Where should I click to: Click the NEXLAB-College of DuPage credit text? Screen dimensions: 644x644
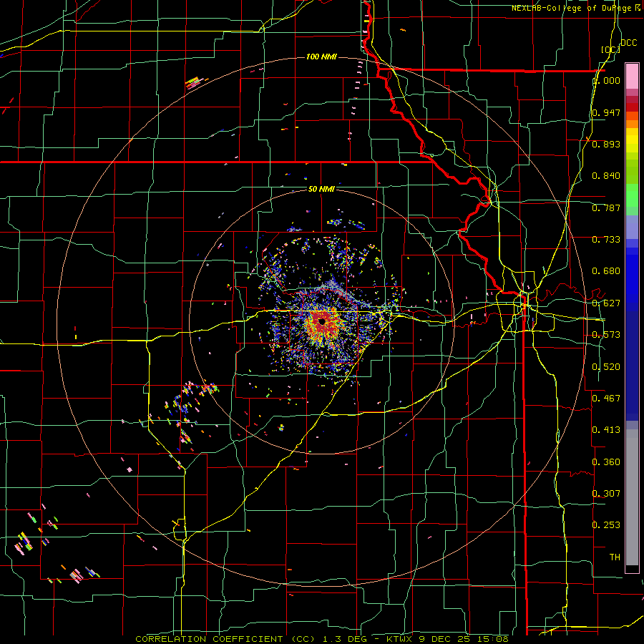(x=575, y=8)
